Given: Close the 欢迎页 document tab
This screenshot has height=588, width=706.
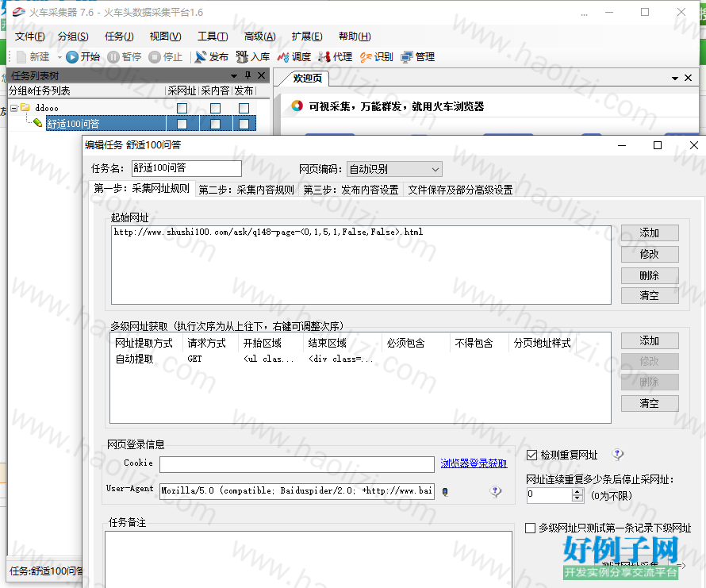Looking at the screenshot, I should pyautogui.click(x=688, y=78).
